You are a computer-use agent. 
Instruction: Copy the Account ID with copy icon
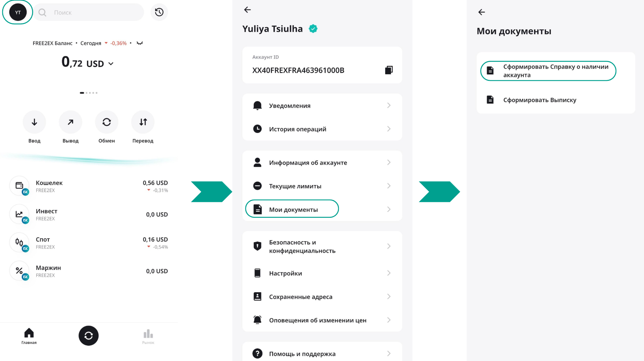[389, 70]
